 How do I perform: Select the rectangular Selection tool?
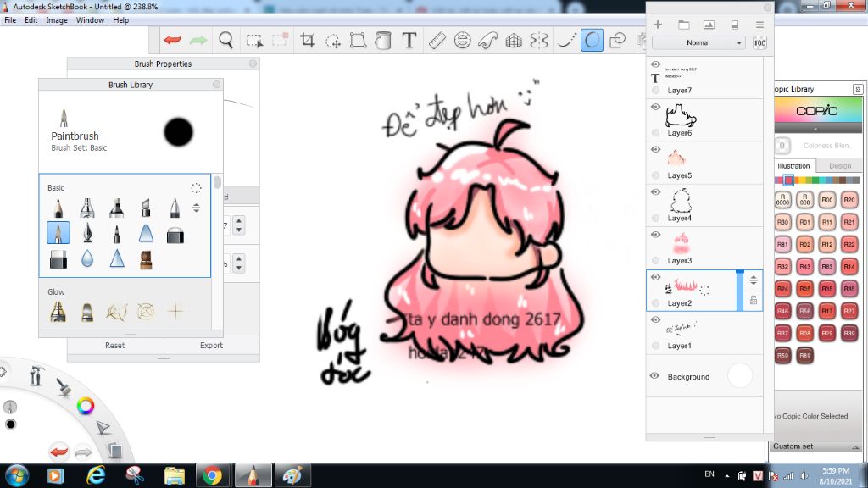click(x=254, y=41)
